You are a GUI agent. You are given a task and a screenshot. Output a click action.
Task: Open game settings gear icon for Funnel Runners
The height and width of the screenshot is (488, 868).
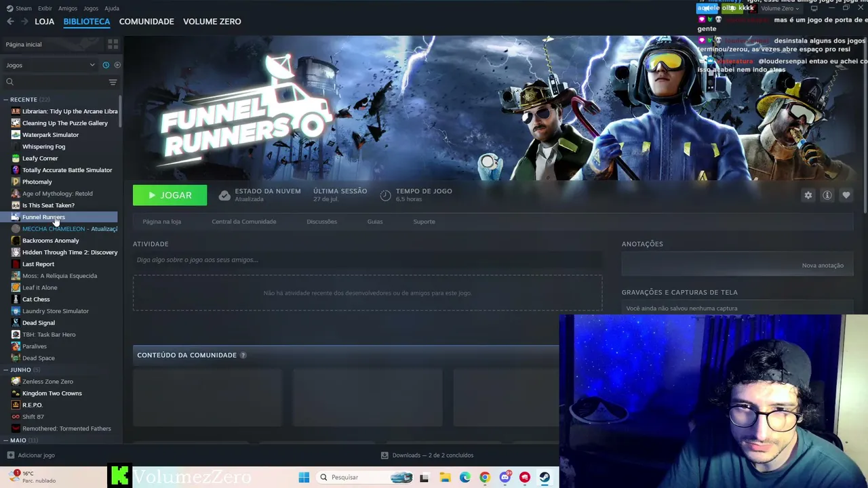[x=808, y=195]
